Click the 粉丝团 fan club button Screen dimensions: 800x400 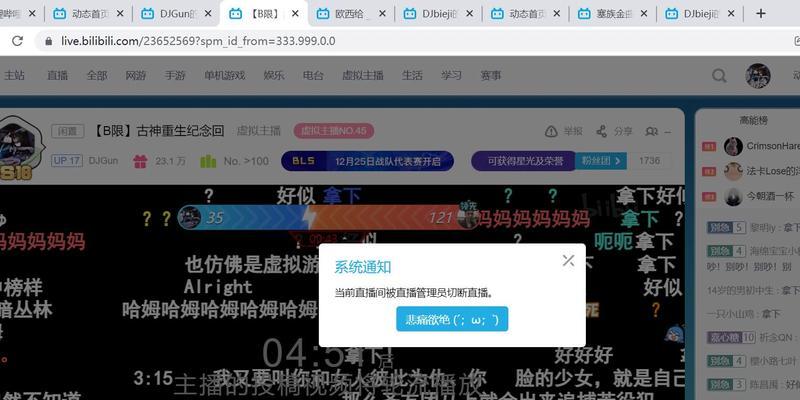click(606, 161)
